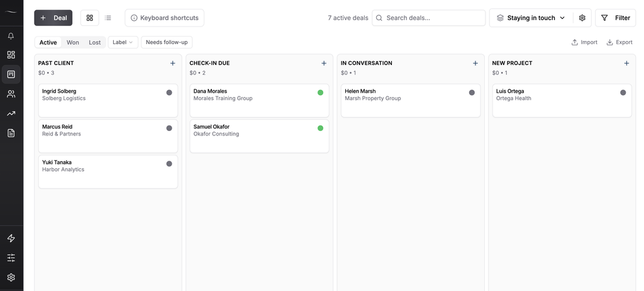Screen dimensions: 644x291
Task: Click the 7 active deals count
Action: tap(348, 18)
